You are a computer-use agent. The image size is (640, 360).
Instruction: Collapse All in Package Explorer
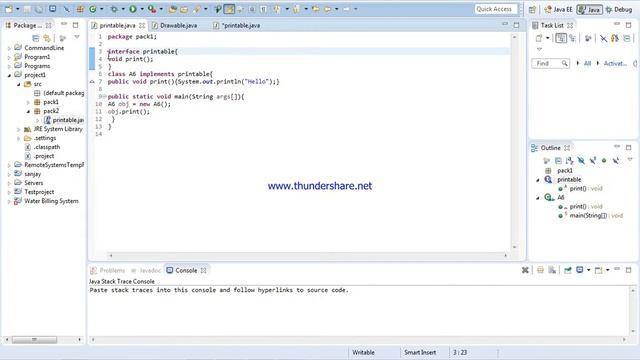coord(36,38)
